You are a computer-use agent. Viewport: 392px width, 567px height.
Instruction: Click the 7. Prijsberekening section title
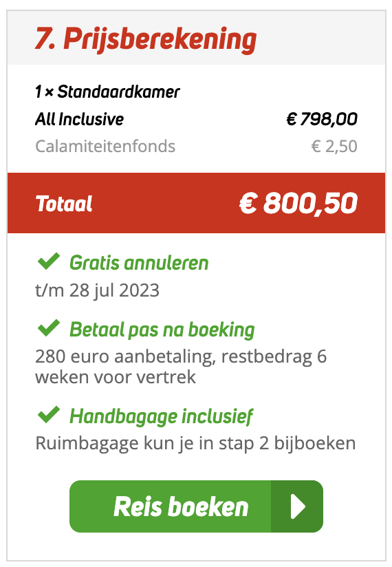146,39
